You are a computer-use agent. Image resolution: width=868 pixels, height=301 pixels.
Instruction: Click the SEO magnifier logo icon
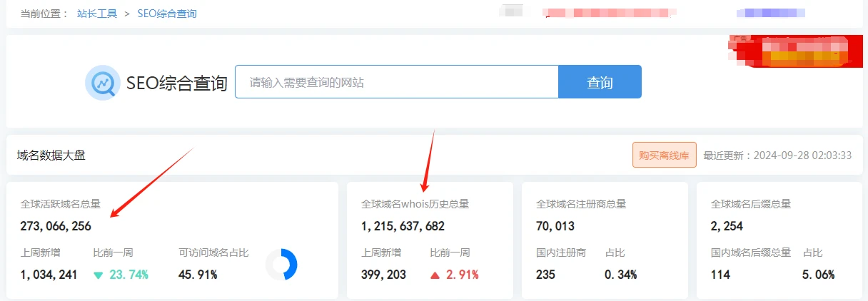pyautogui.click(x=102, y=83)
